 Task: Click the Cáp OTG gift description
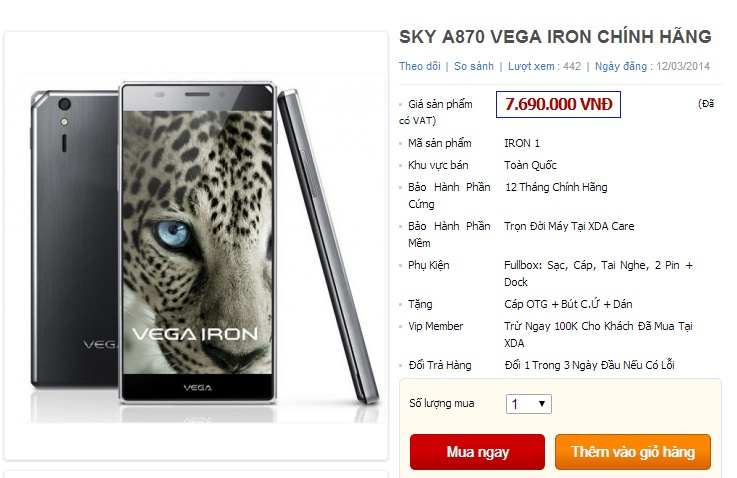[568, 304]
